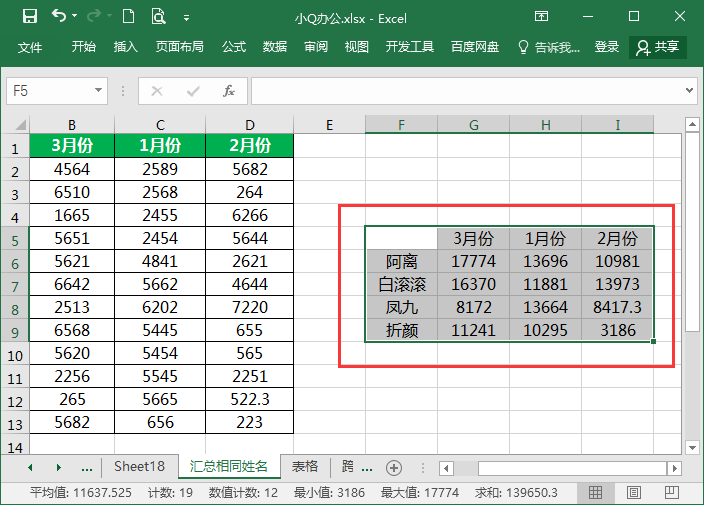Click the cell containing 2589
The image size is (704, 505).
160,169
